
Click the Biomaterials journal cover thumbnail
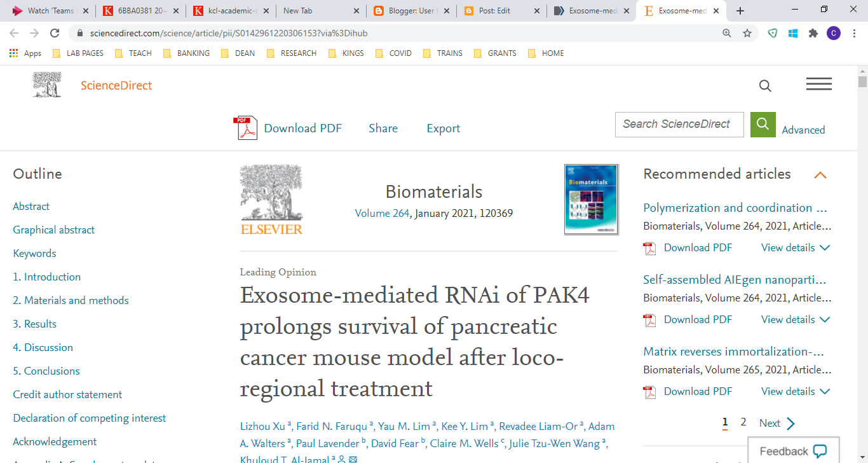[x=591, y=200]
